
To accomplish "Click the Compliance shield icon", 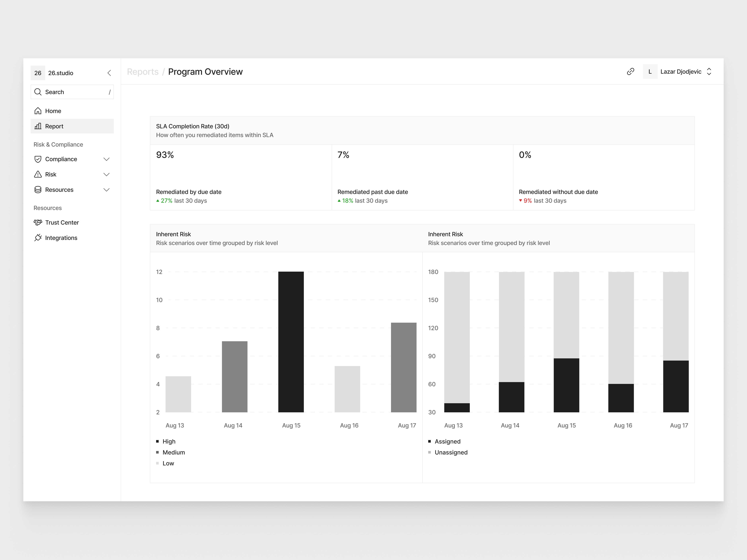I will coord(38,159).
